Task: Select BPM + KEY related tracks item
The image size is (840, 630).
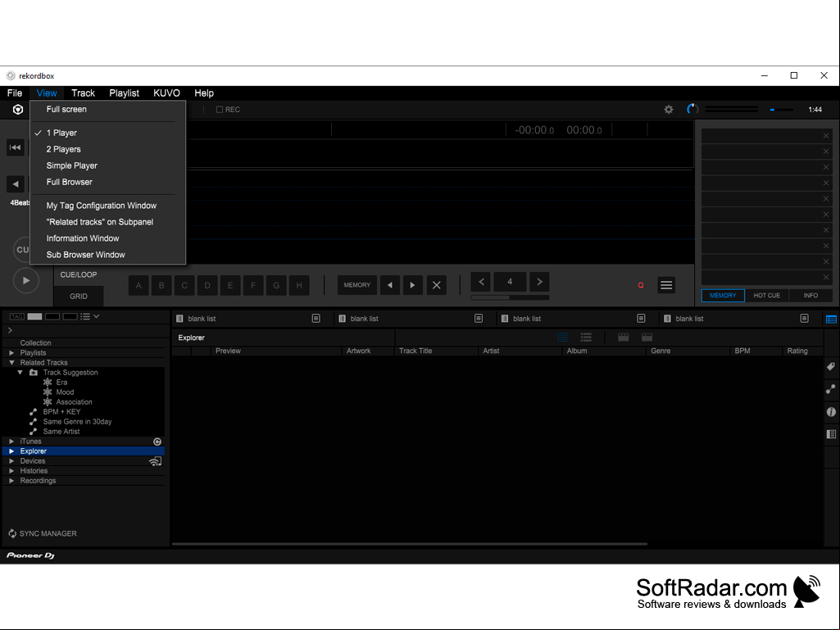Action: tap(61, 412)
